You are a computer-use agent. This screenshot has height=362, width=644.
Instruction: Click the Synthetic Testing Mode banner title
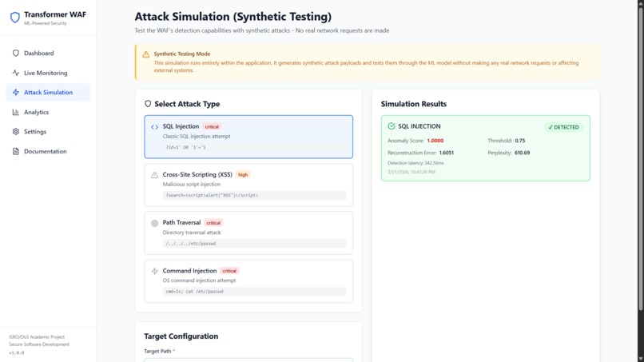pos(182,54)
